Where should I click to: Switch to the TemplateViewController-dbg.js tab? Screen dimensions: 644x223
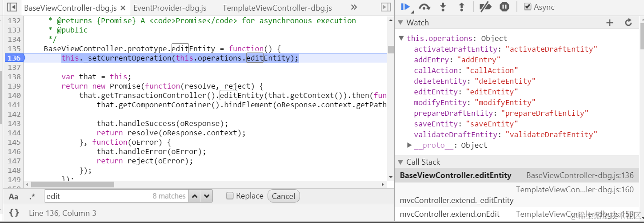(x=277, y=8)
